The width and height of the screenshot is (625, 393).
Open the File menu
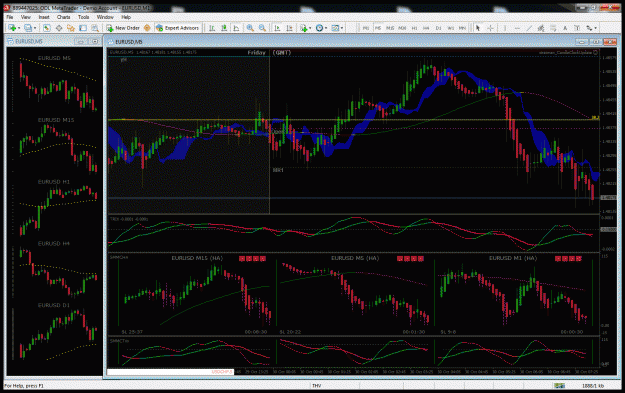tap(10, 17)
